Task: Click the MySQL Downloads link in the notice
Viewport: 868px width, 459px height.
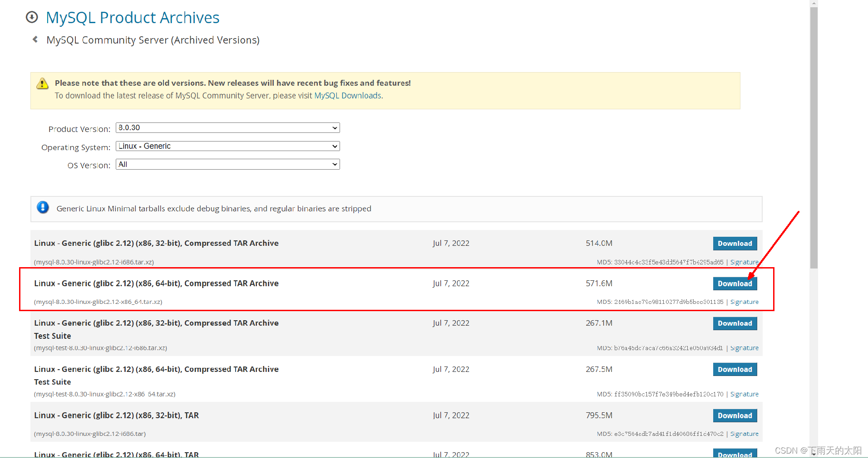Action: pyautogui.click(x=347, y=95)
